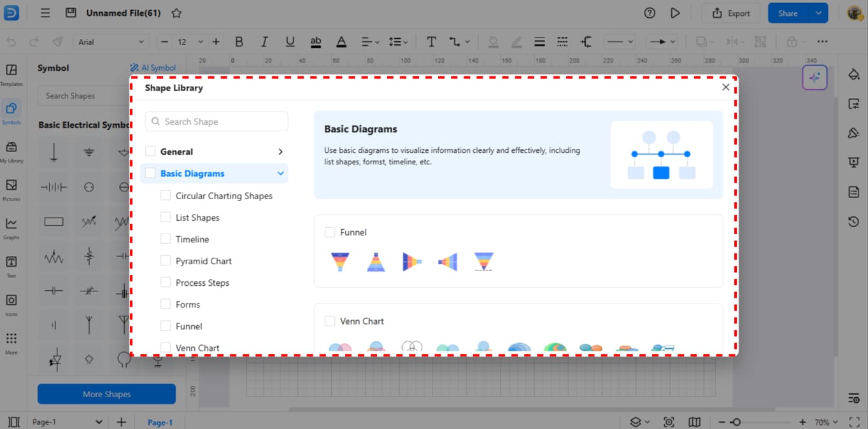Screen dimensions: 868x429
Task: Click the save file icon
Action: click(71, 13)
